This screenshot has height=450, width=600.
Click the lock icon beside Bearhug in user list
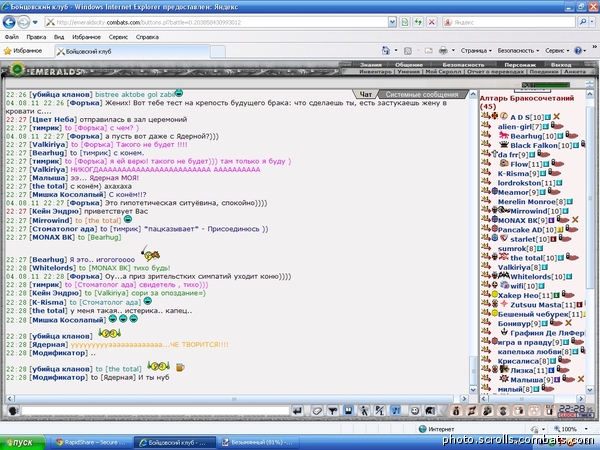(567, 135)
